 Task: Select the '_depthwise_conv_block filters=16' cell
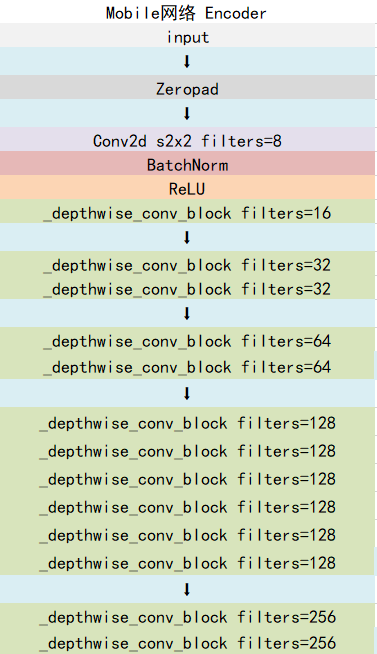[188, 211]
